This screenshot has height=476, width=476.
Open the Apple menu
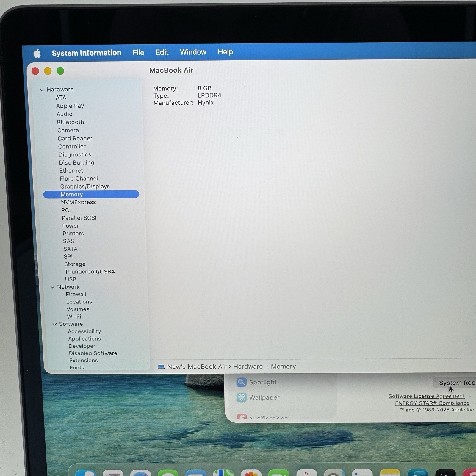coord(37,54)
